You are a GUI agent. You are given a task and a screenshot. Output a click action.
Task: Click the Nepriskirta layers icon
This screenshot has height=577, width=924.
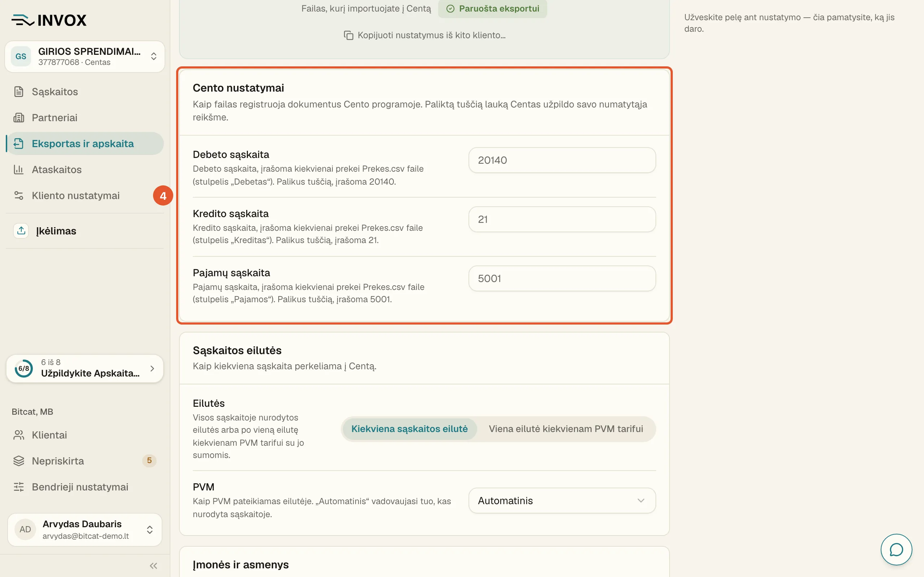18,461
